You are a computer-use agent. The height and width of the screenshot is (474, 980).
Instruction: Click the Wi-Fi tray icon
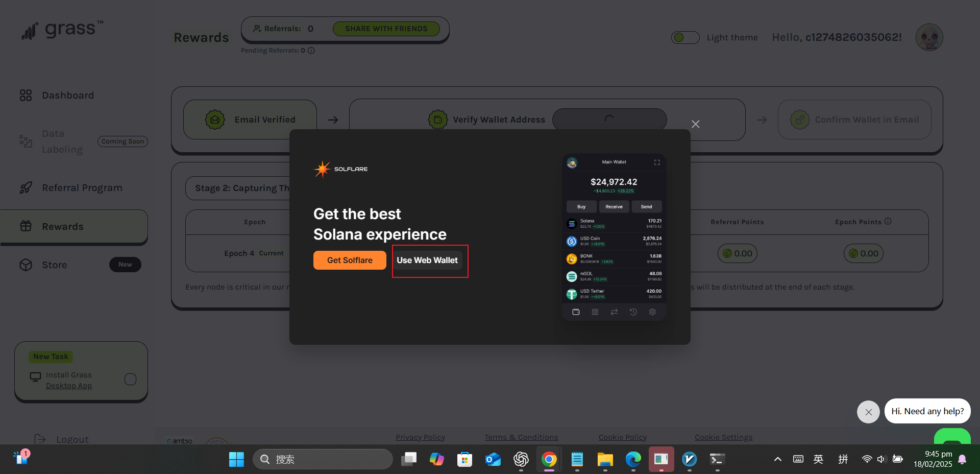pyautogui.click(x=867, y=459)
